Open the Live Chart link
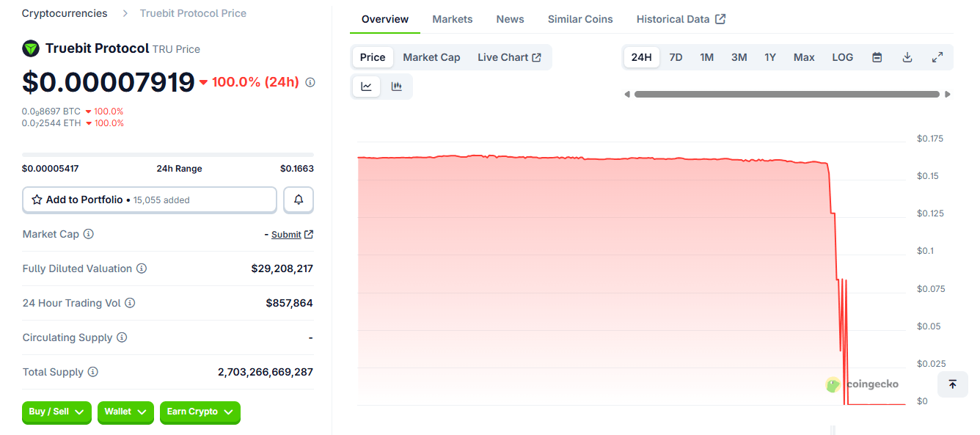Image resolution: width=980 pixels, height=435 pixels. (509, 56)
